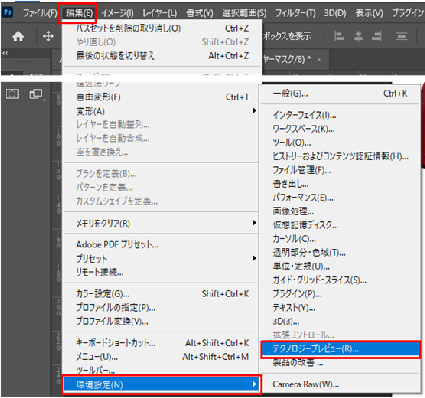Choose キーボードショートカット...
425x398 pixels.
[162, 343]
